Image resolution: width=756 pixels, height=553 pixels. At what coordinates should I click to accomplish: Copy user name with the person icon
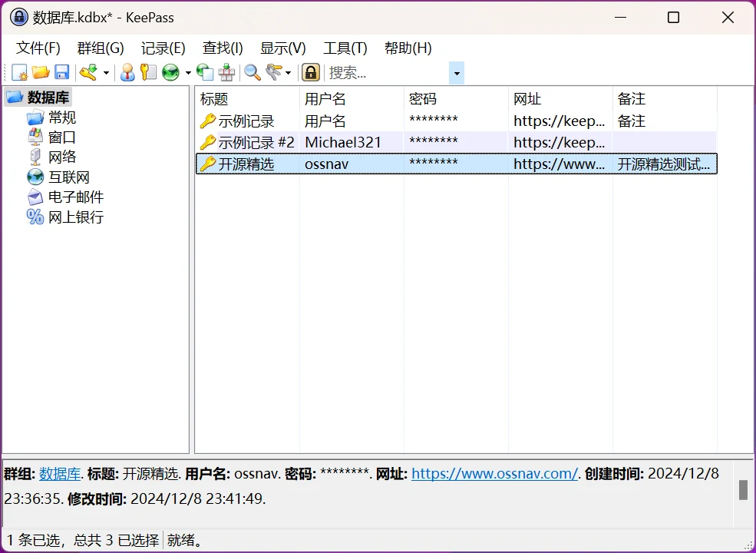click(127, 73)
